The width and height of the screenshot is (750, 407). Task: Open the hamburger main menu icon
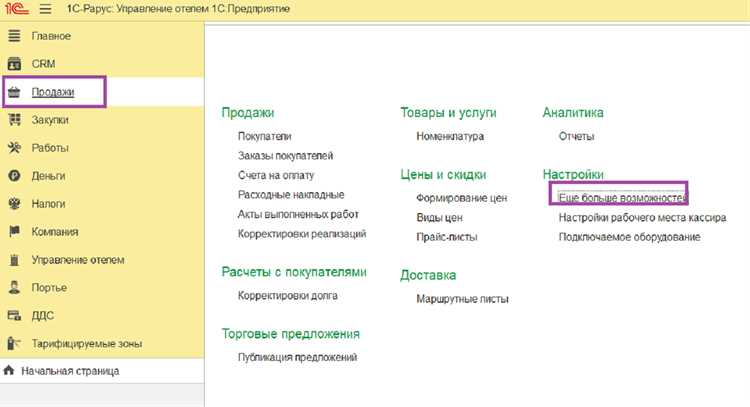(45, 9)
